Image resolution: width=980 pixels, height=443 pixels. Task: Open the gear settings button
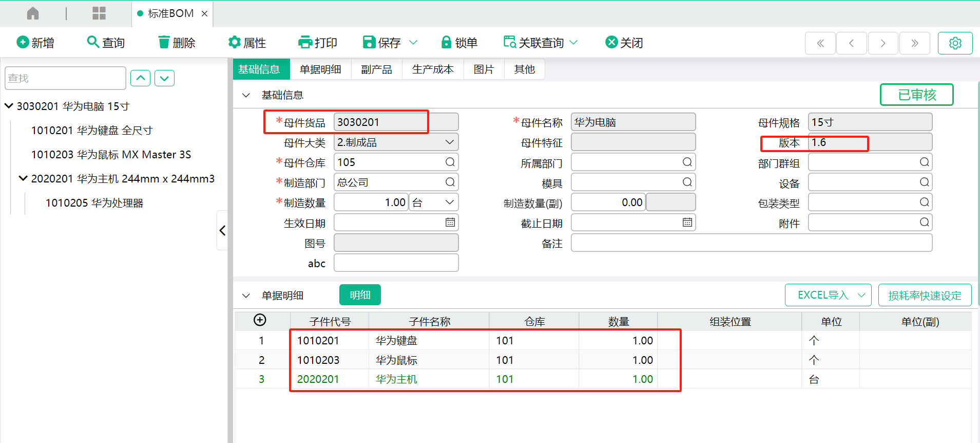tap(955, 43)
